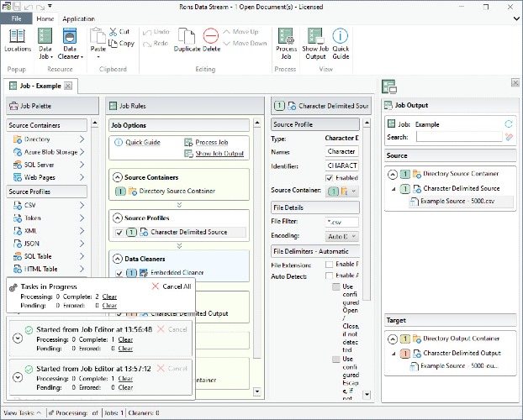The height and width of the screenshot is (420, 523).
Task: Open the Data Cleaner resource menu
Action: tap(70, 44)
